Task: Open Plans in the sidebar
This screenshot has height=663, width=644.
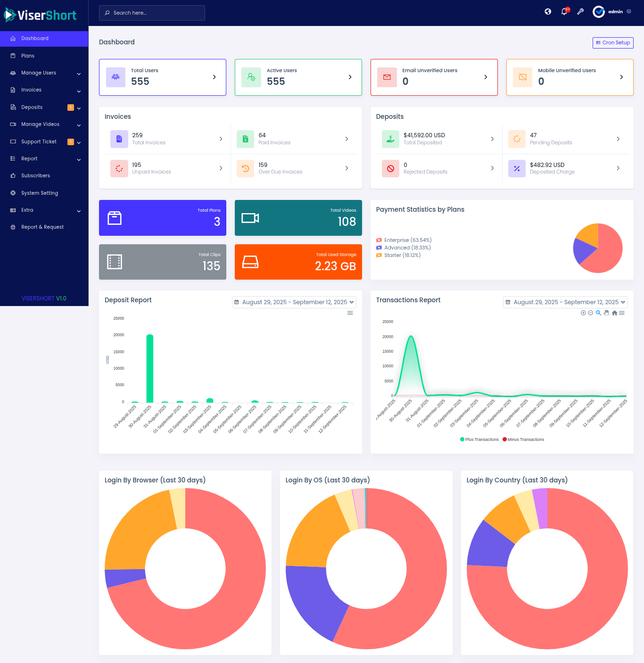Action: pyautogui.click(x=28, y=56)
